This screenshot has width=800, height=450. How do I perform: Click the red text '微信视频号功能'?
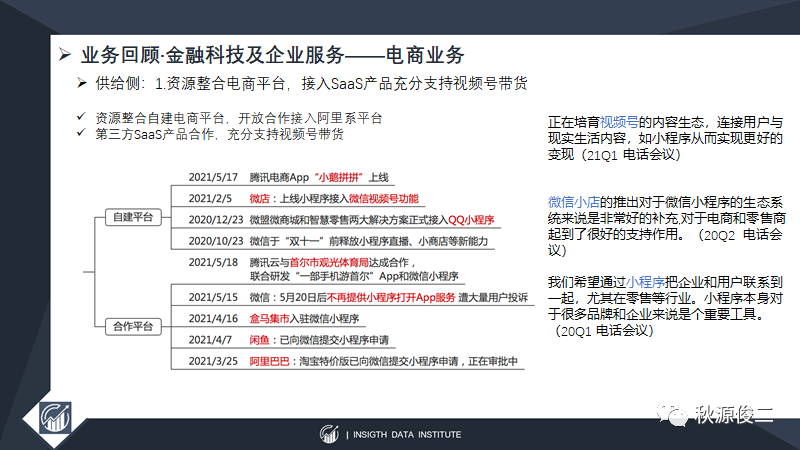click(x=384, y=198)
